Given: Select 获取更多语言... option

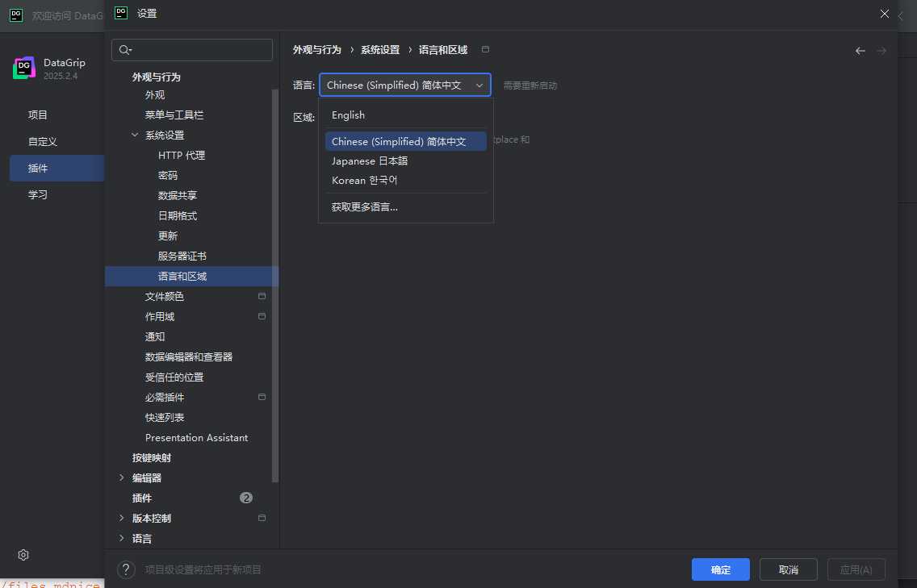Looking at the screenshot, I should coord(406,207).
